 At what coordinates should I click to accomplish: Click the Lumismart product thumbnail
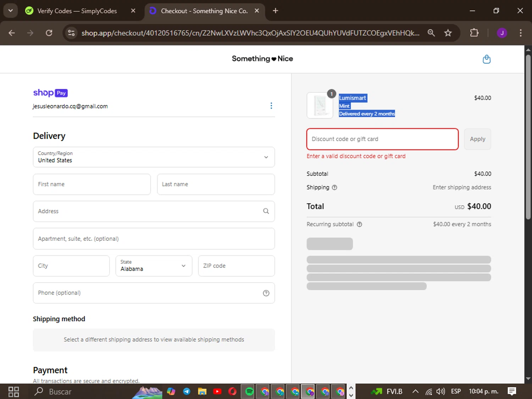pyautogui.click(x=320, y=105)
